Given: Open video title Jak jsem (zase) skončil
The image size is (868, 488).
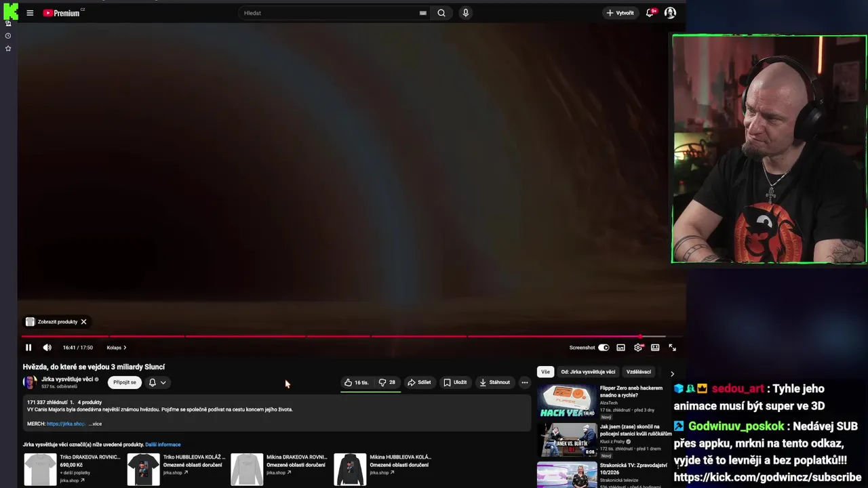Looking at the screenshot, I should [635, 430].
